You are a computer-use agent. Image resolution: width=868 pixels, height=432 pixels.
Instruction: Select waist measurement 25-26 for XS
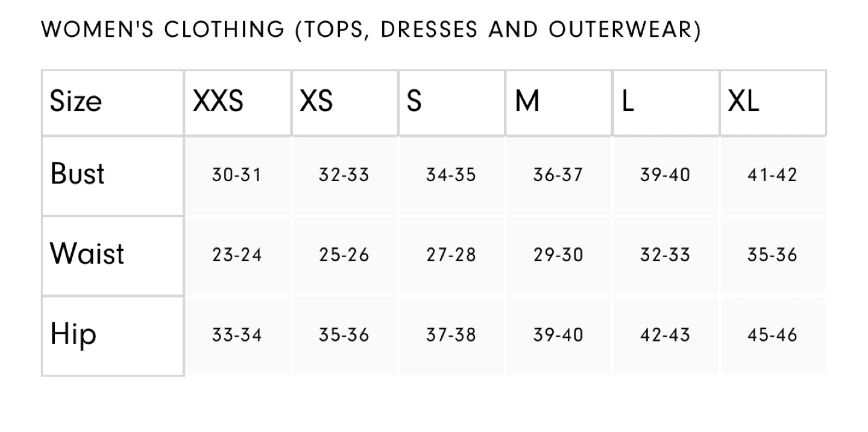click(344, 255)
